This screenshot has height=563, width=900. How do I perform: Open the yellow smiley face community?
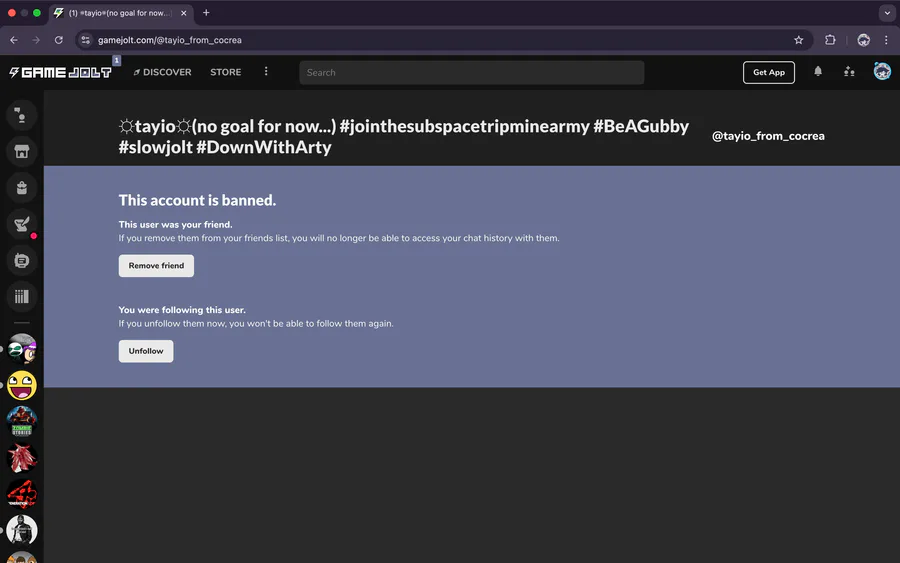tap(22, 385)
